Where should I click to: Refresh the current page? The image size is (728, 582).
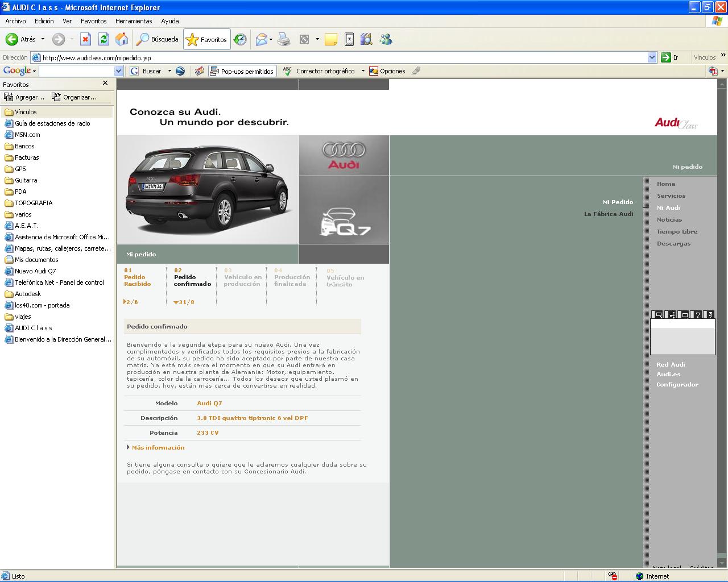104,39
